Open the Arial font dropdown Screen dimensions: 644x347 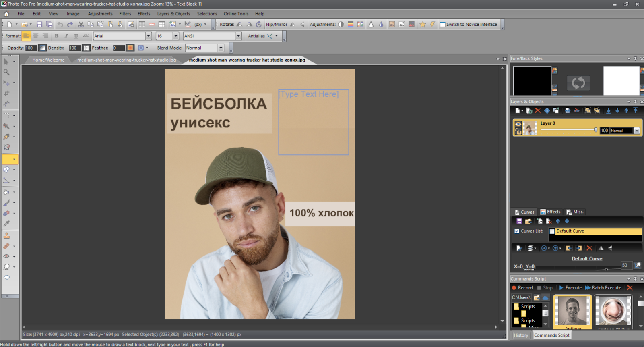pos(149,36)
